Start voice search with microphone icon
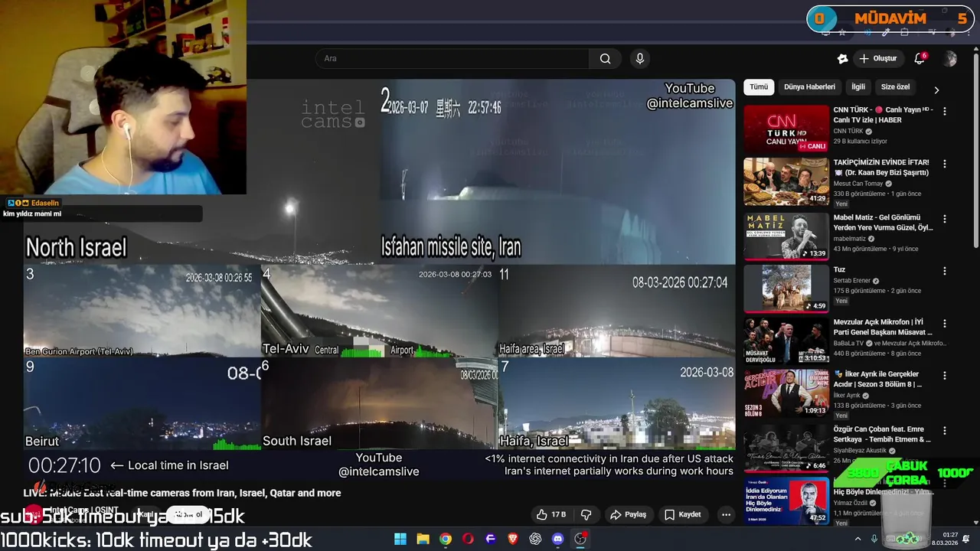 [640, 59]
